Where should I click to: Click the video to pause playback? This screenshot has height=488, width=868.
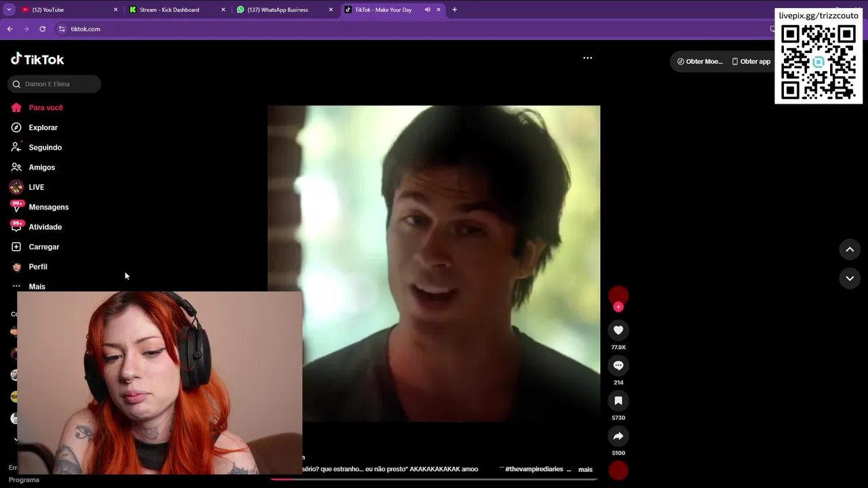click(434, 263)
